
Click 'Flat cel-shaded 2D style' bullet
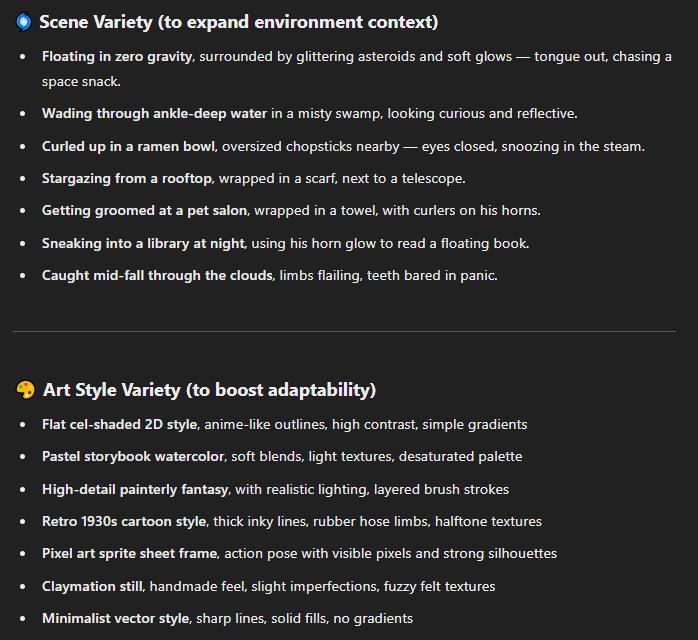pyautogui.click(x=119, y=424)
